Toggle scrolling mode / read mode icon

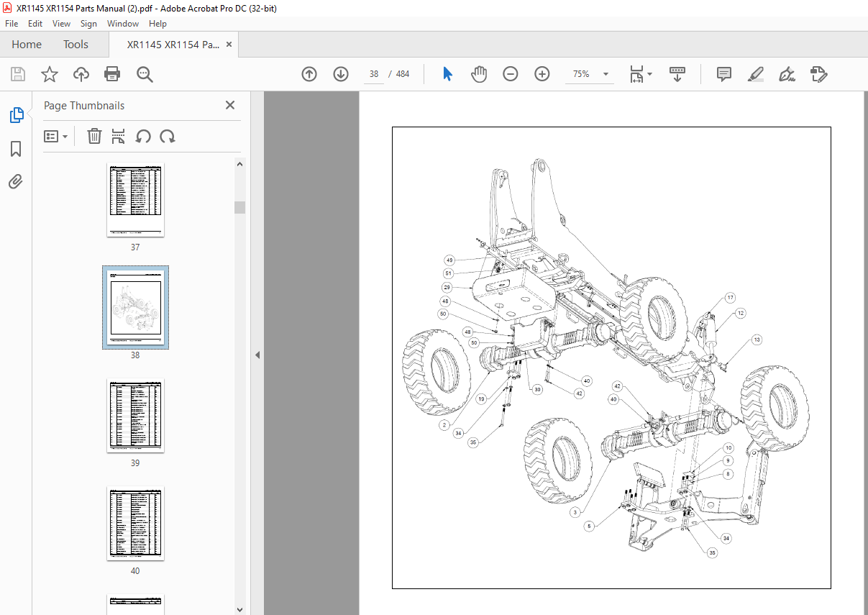677,74
